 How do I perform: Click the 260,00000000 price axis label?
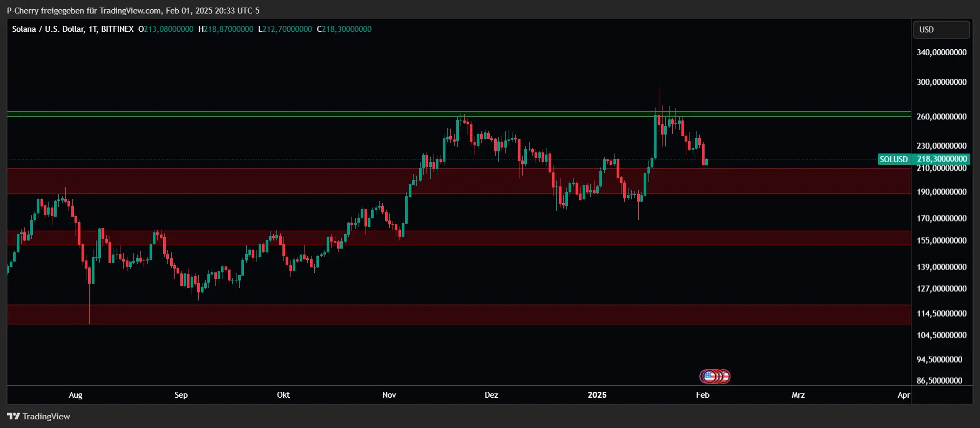[x=942, y=117]
